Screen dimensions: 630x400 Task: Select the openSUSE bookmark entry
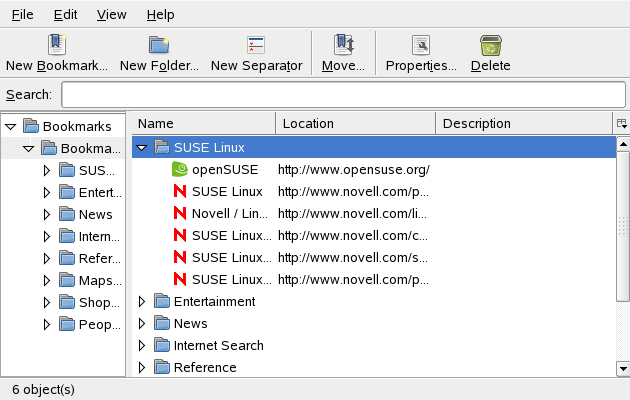212,170
